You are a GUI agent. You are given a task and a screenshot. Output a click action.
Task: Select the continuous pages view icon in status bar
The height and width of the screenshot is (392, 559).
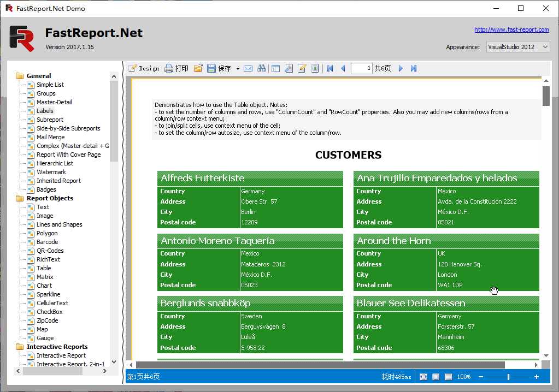pos(449,377)
